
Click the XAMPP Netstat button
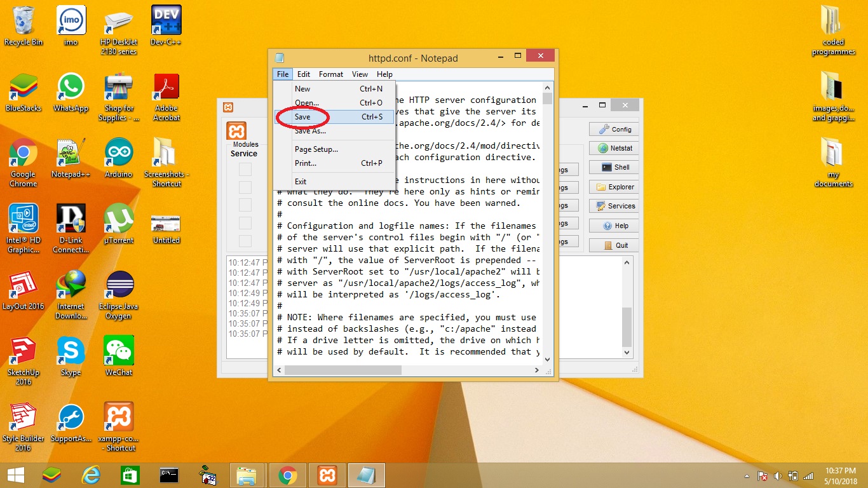tap(614, 148)
